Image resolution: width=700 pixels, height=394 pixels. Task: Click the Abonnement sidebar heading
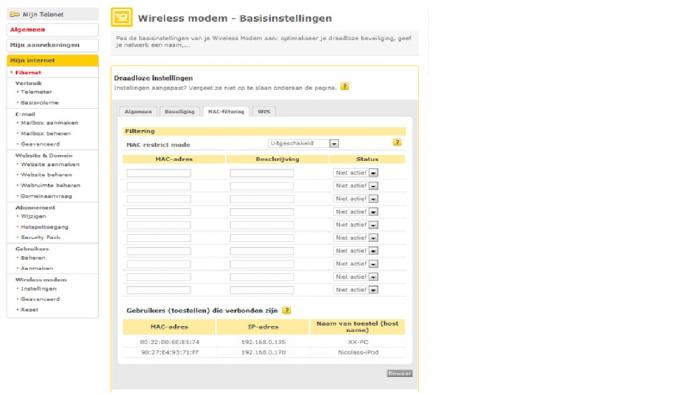point(35,208)
